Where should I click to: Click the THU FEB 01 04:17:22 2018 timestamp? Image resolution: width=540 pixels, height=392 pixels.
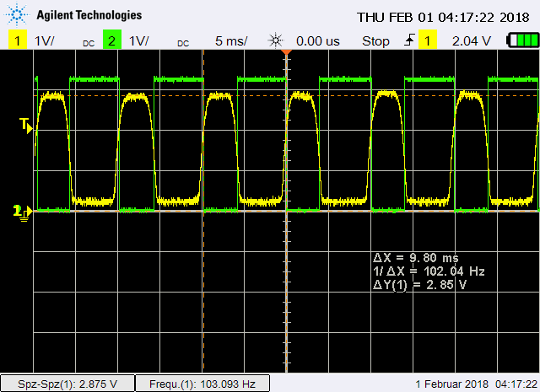click(x=443, y=17)
